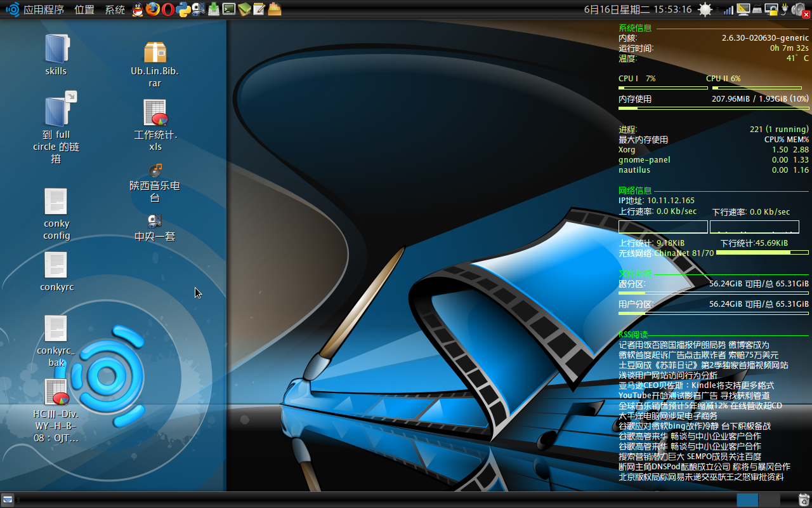Click the show desktop button in bottom panel
Screen dimensions: 812x508
point(8,499)
